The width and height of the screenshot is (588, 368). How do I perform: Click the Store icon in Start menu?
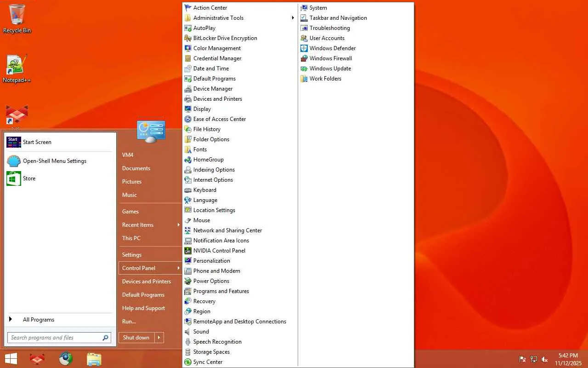click(x=14, y=178)
